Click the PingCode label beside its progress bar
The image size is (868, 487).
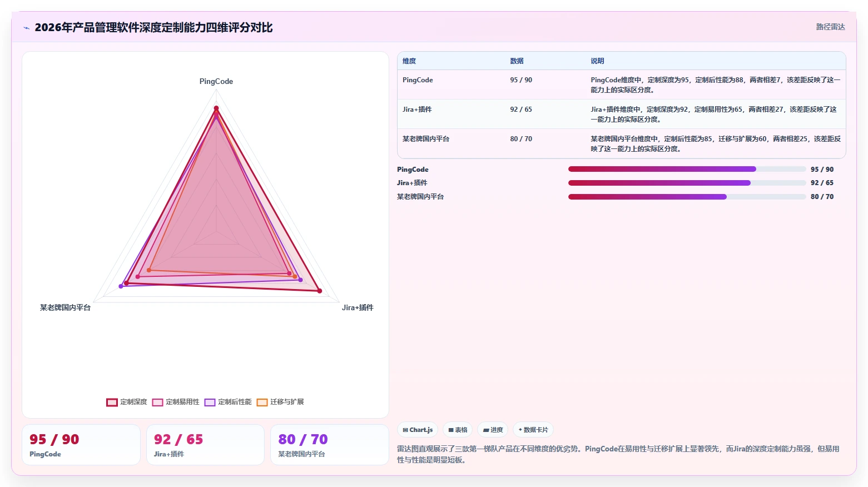(413, 170)
